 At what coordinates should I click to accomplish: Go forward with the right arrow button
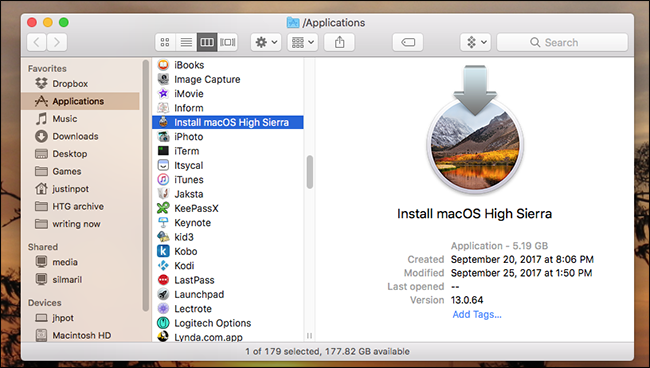(57, 42)
